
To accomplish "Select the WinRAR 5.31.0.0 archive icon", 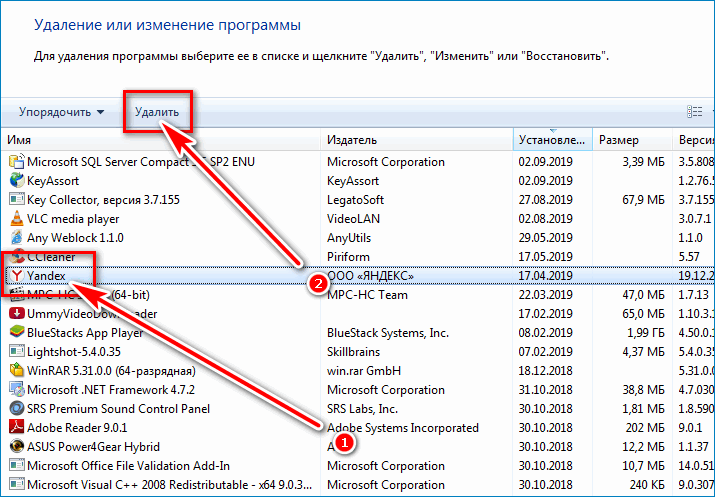I will 16,370.
